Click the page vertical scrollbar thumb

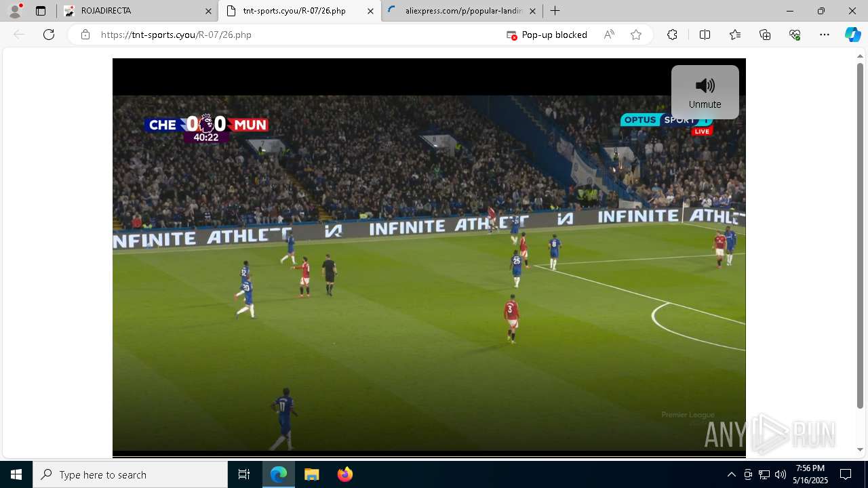click(x=861, y=236)
